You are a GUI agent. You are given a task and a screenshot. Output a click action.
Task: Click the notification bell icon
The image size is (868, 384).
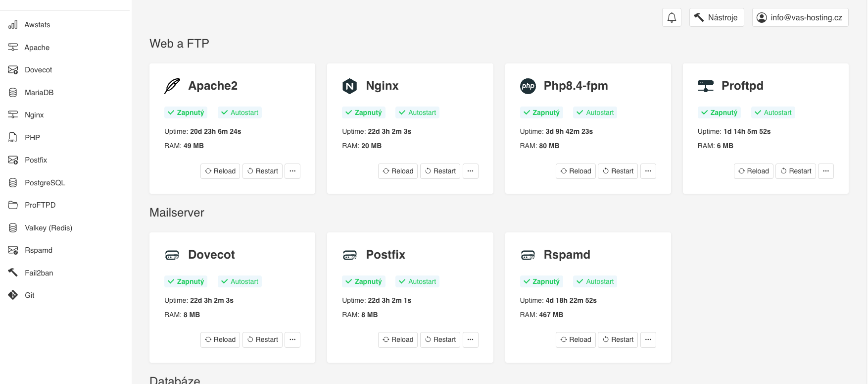point(672,18)
